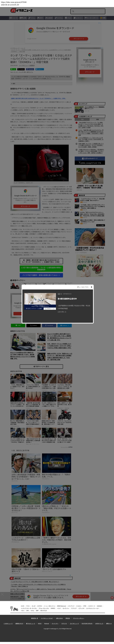Click もっと読む button under 最新記事
Image resolution: width=114 pixels, height=644 pixels.
(x=101, y=225)
